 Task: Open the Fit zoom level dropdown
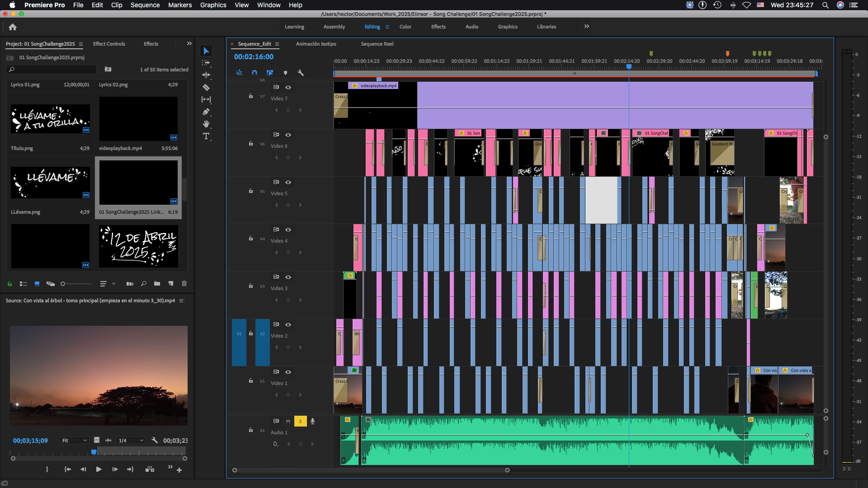point(74,440)
